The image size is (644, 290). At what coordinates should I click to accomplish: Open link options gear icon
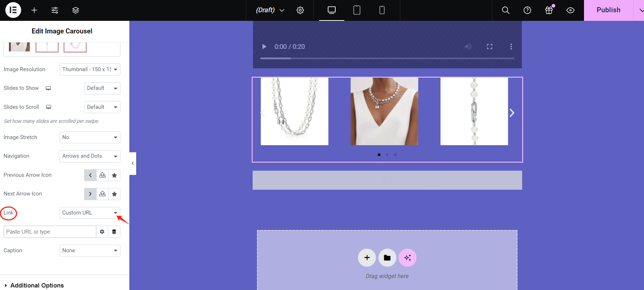coord(102,232)
